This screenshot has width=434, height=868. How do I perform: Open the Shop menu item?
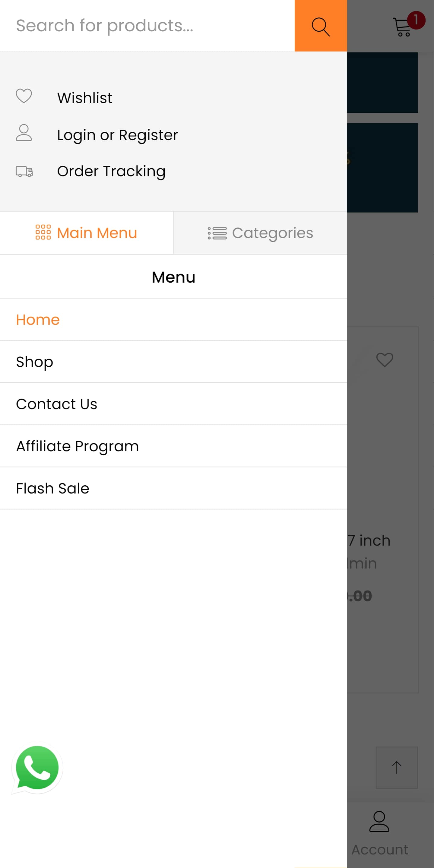pos(34,362)
